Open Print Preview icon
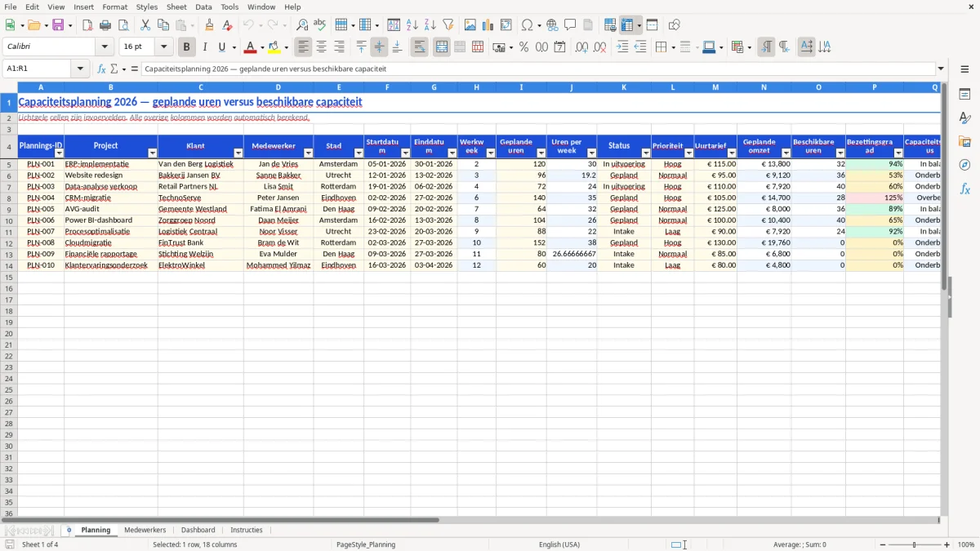 (x=123, y=25)
